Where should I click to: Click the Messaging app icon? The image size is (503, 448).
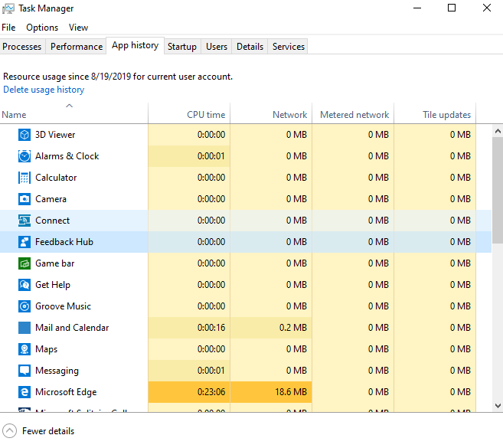pyautogui.click(x=24, y=371)
